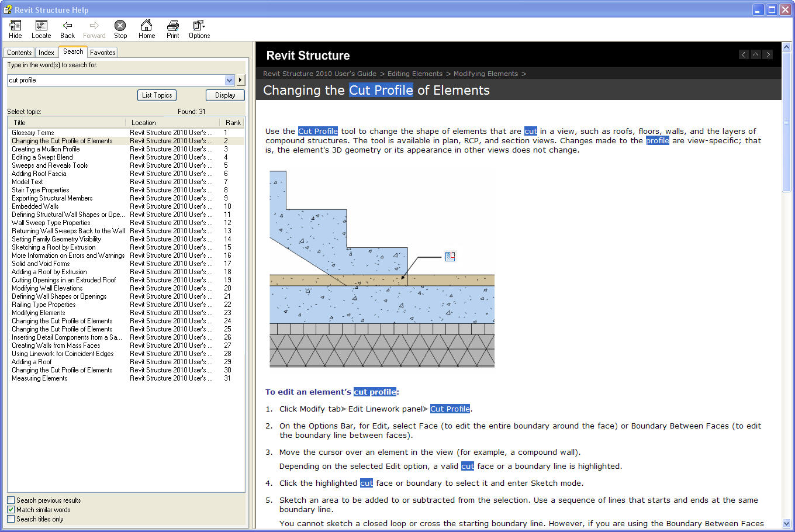Open the Modifying Elements breadcrumb link

pyautogui.click(x=486, y=74)
